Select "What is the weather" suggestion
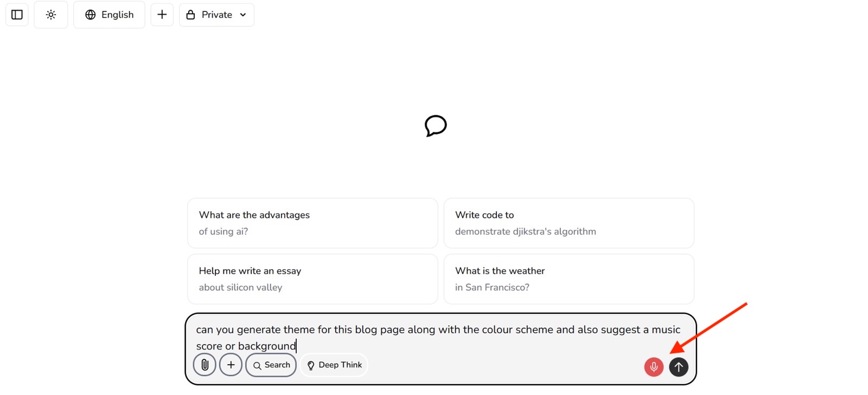 569,279
